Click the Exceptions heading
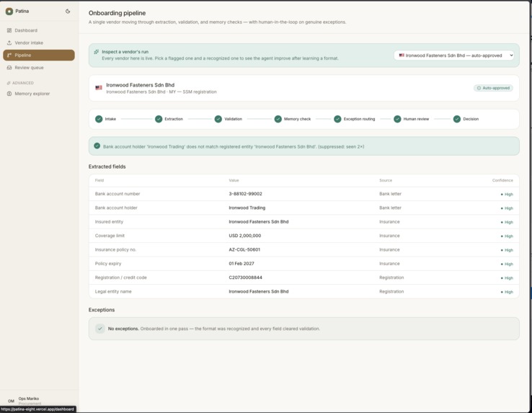The height and width of the screenshot is (413, 532). 102,310
